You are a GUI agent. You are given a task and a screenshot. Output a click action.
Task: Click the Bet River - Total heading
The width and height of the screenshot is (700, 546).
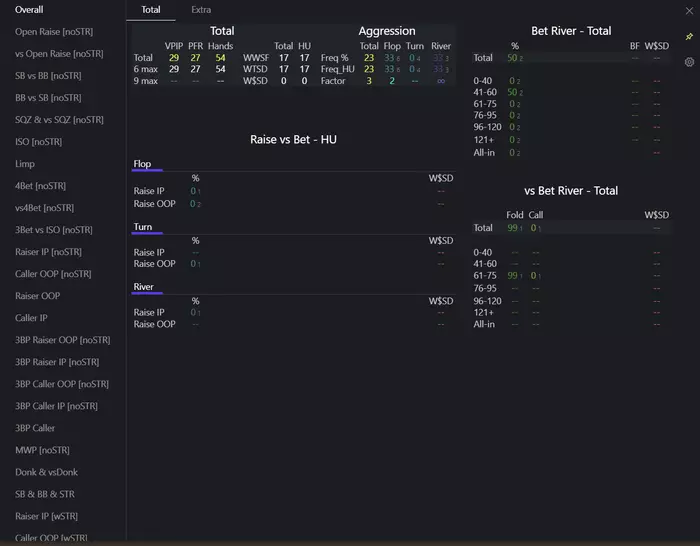[571, 31]
